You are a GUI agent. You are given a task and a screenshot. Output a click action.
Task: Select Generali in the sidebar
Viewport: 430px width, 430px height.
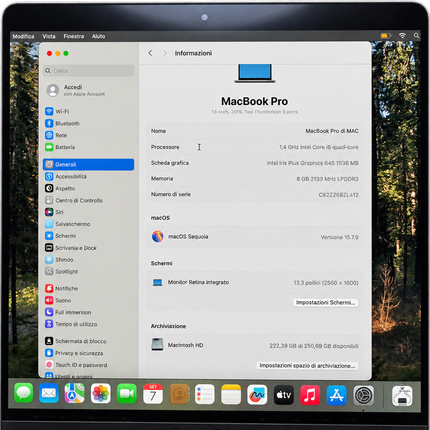coord(88,164)
